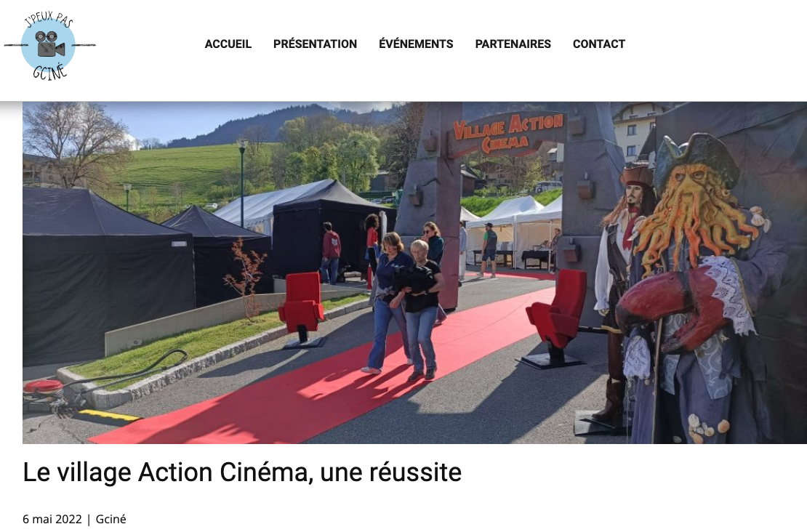Click the 6 mai 2022 date
807x532 pixels.
(52, 519)
